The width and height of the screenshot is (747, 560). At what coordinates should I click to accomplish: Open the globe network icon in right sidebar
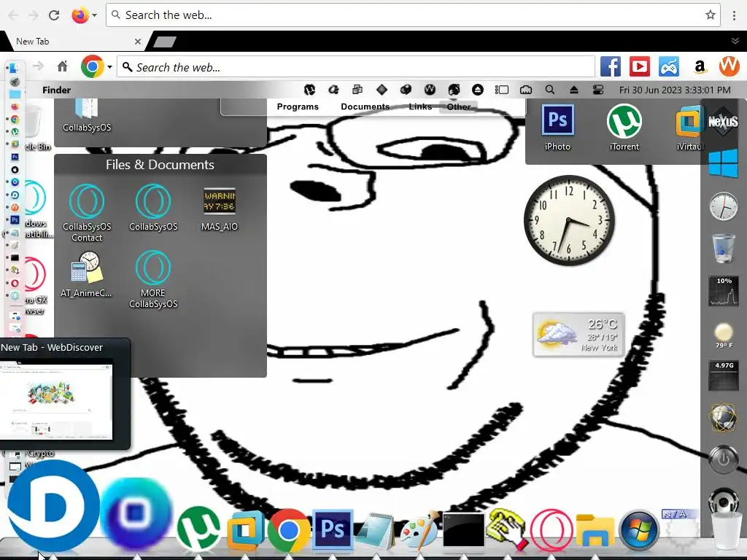pyautogui.click(x=723, y=418)
